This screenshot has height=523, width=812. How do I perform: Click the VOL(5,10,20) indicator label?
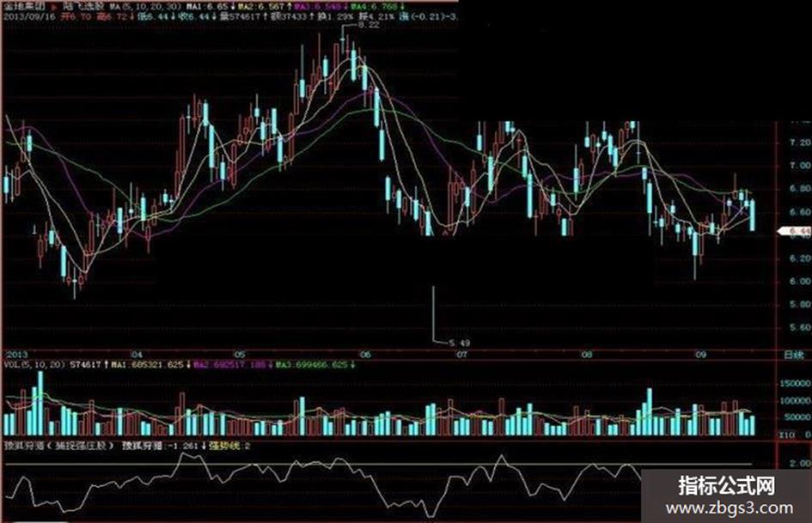34,364
